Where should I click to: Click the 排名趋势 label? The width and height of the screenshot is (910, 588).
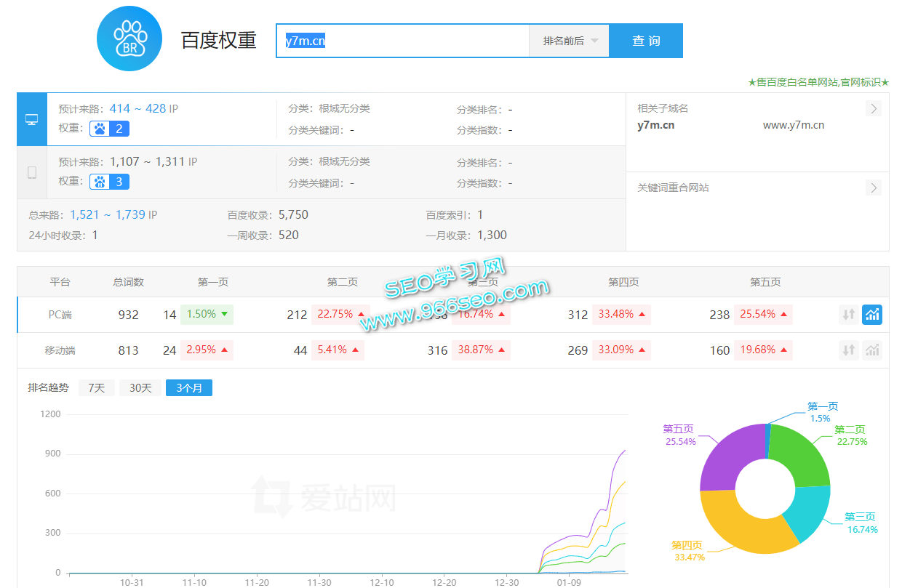click(49, 388)
